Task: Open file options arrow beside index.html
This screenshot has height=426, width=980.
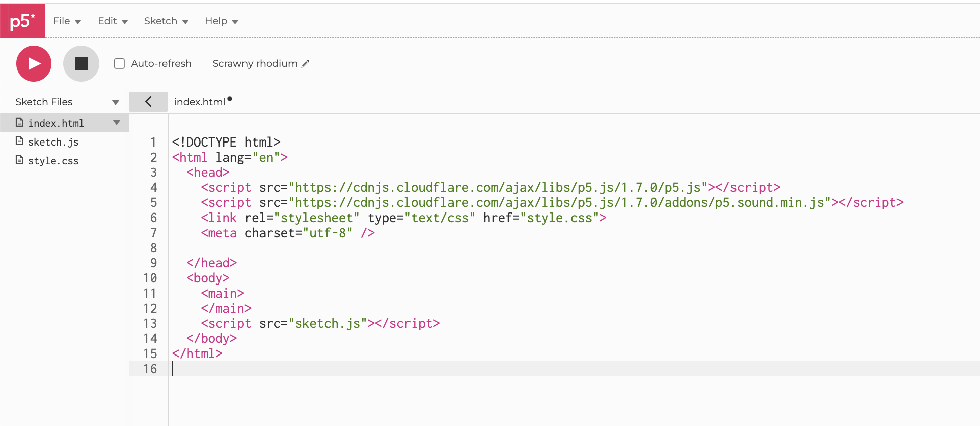Action: [117, 123]
